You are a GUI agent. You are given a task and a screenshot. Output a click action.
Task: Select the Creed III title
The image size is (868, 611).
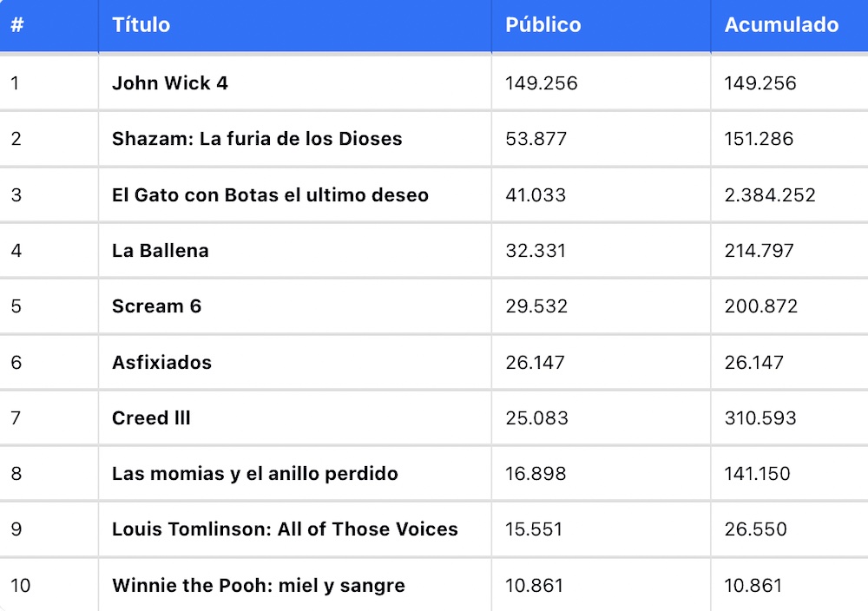coord(151,417)
